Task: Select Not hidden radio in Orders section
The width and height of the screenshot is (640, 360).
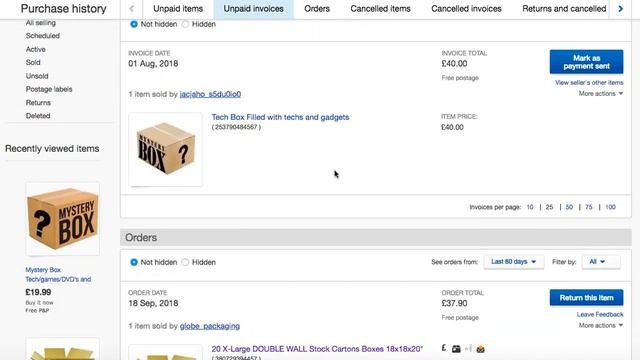Action: pyautogui.click(x=134, y=262)
